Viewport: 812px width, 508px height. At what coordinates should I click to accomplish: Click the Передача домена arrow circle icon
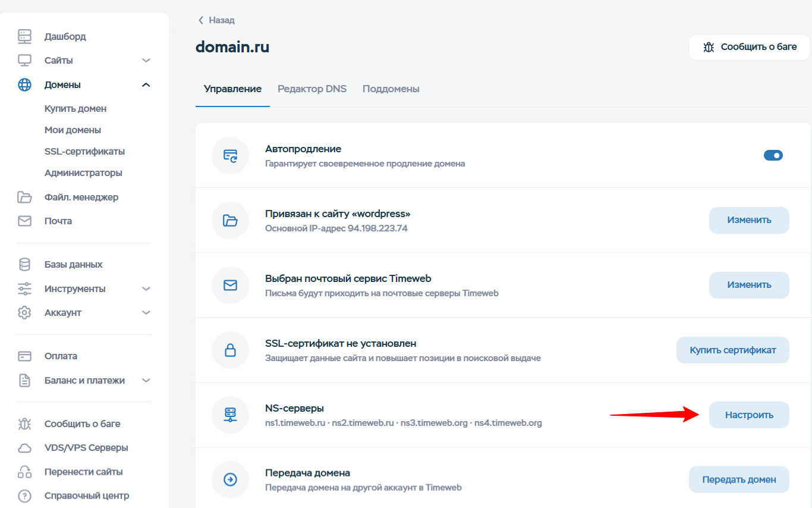[230, 480]
